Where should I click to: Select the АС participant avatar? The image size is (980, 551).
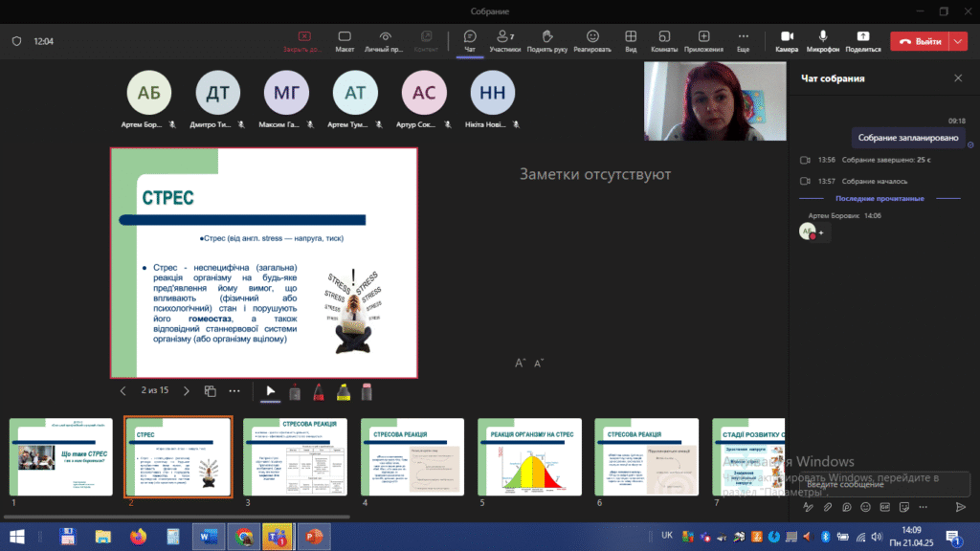pyautogui.click(x=424, y=93)
